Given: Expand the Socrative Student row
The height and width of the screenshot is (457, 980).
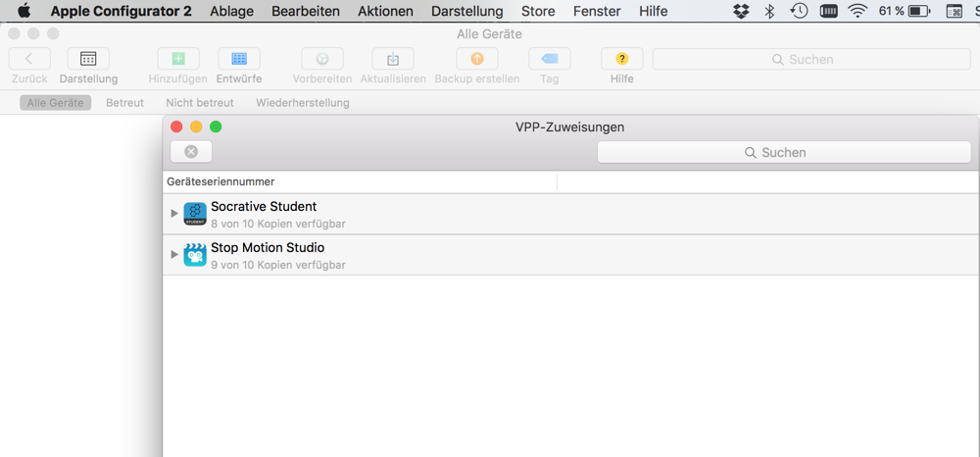Looking at the screenshot, I should [x=174, y=214].
